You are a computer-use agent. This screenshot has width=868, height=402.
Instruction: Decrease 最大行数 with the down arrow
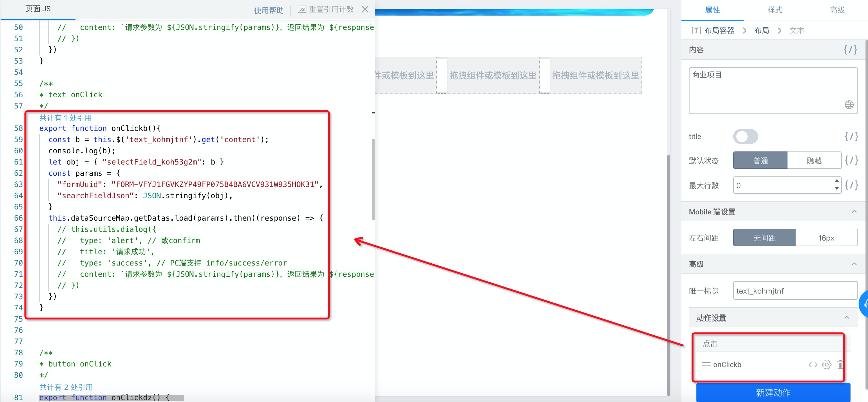837,189
